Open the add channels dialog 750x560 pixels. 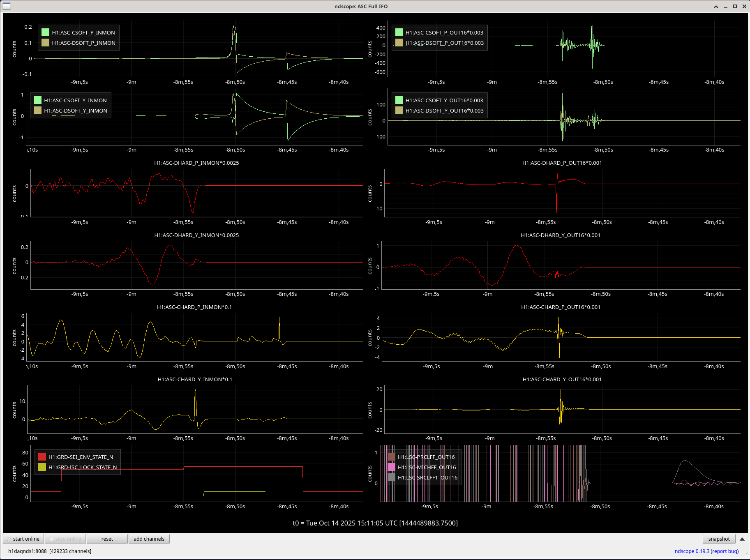(x=149, y=539)
